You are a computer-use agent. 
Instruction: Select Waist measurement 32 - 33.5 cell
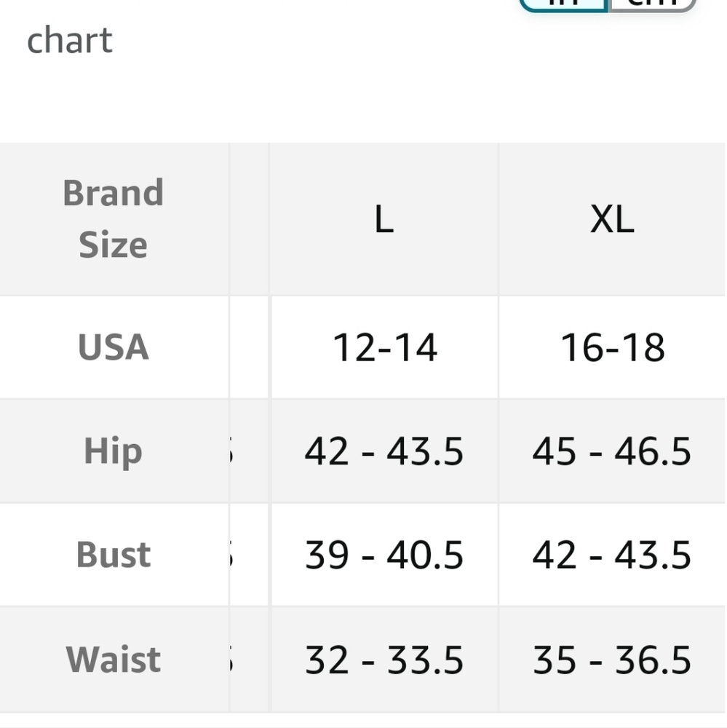(x=384, y=660)
